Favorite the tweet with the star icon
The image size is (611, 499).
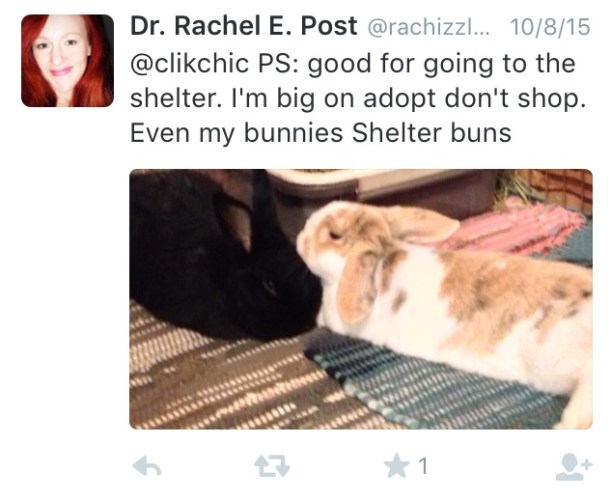tap(397, 465)
